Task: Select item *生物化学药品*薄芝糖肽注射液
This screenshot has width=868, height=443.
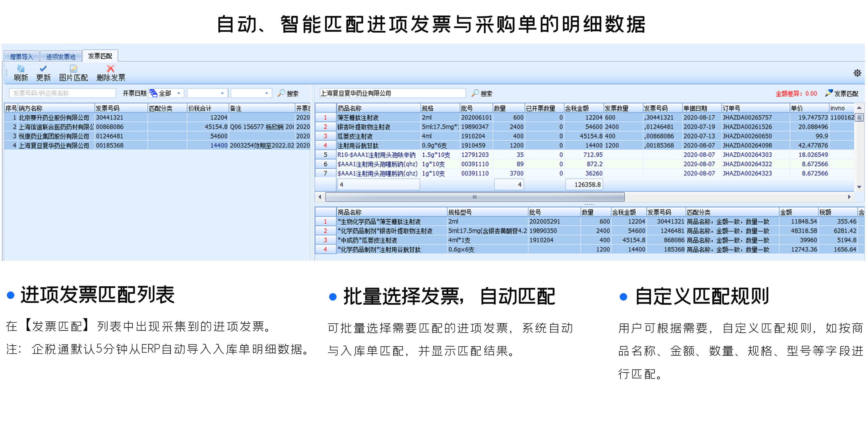Action: (x=590, y=222)
